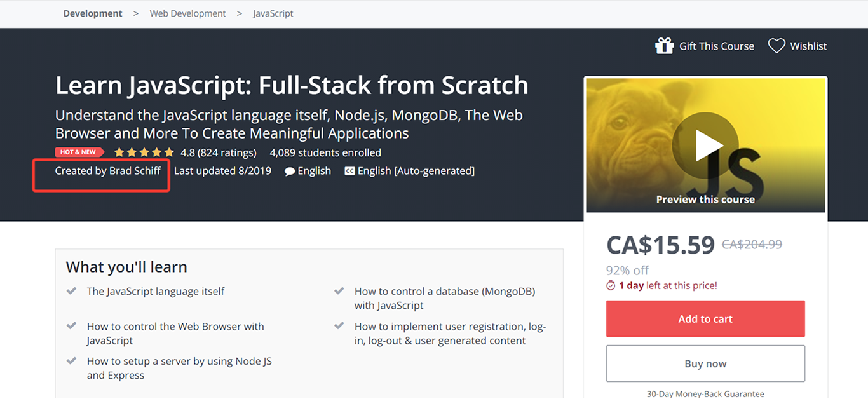Click the crossed-out CA$204.99 original price
The image size is (868, 413).
point(752,244)
